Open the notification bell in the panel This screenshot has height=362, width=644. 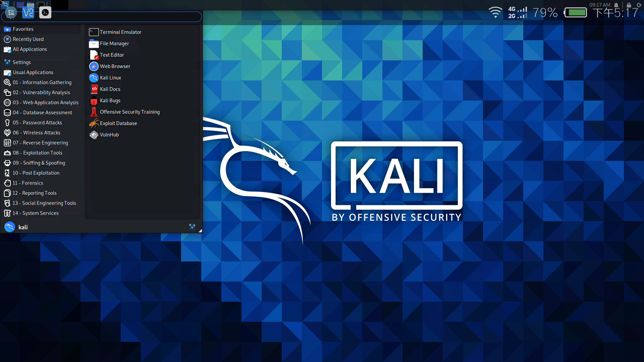(x=616, y=5)
